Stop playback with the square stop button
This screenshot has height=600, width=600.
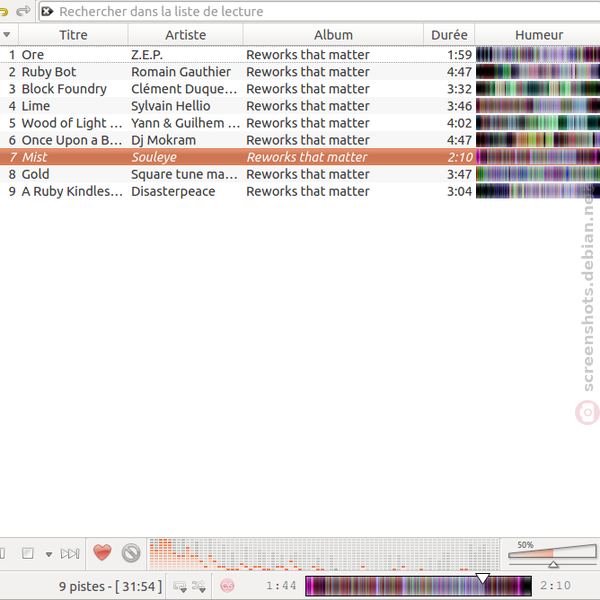(28, 553)
